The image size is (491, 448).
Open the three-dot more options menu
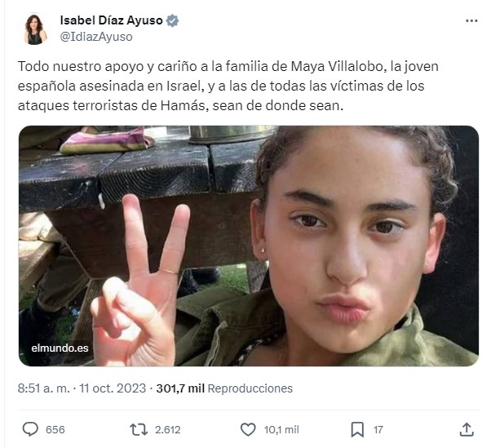(471, 21)
